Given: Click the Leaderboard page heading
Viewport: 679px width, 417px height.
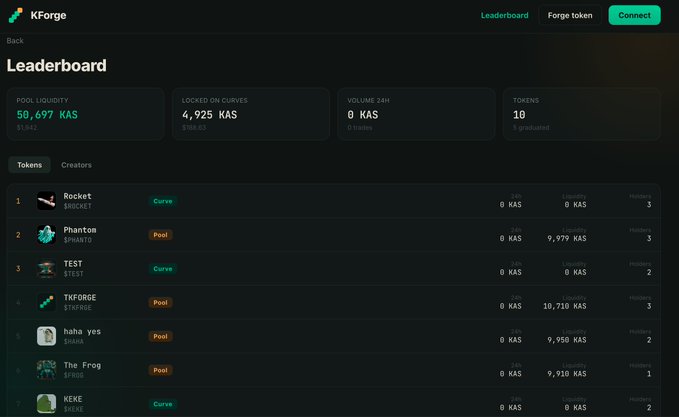Looking at the screenshot, I should [x=57, y=65].
